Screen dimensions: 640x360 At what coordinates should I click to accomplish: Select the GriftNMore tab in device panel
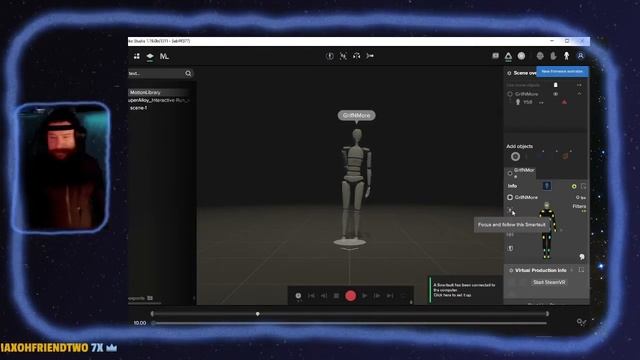[x=521, y=173]
